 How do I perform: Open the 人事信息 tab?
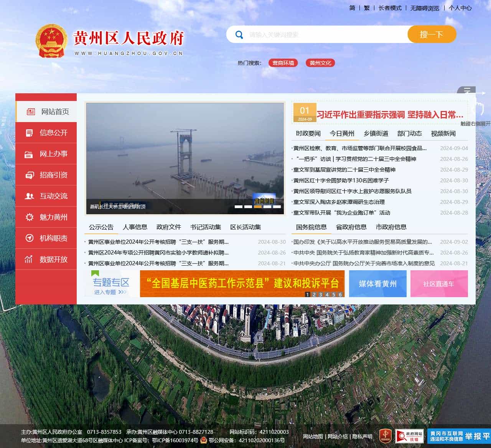pyautogui.click(x=135, y=227)
